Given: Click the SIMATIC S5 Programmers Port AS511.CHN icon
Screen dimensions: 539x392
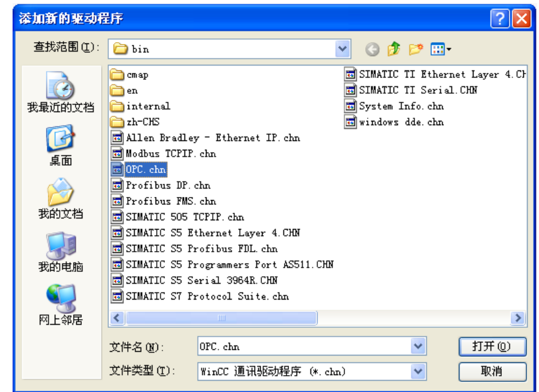Looking at the screenshot, I should click(x=117, y=264).
